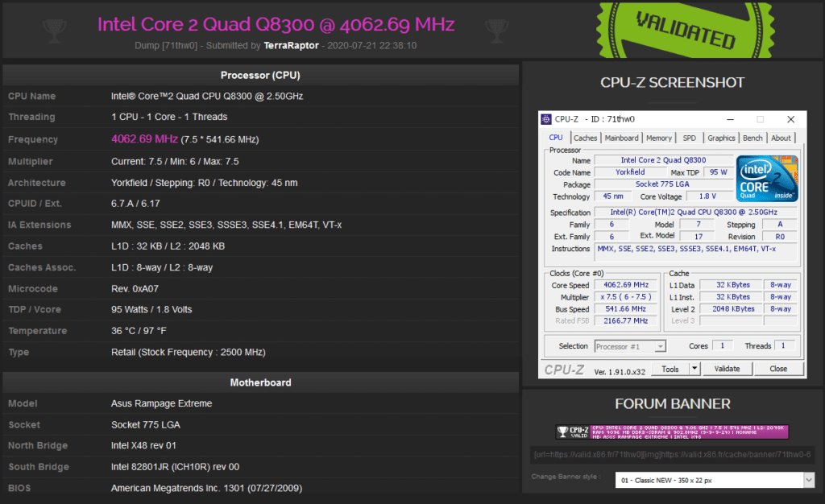Image resolution: width=825 pixels, height=504 pixels.
Task: Click the pink 4062.69 MHz frequency value
Action: coord(144,138)
